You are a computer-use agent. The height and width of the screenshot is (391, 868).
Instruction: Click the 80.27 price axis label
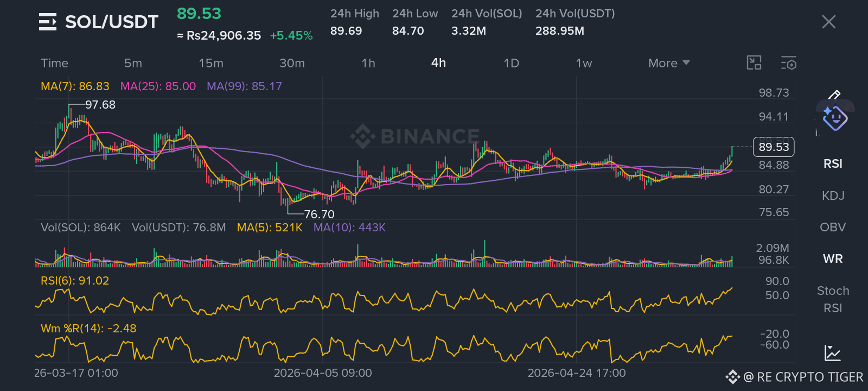point(774,190)
